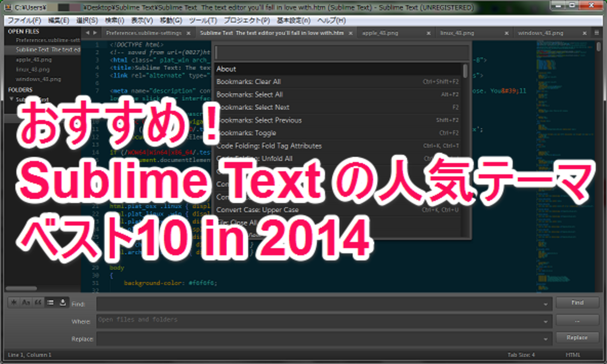Viewport: 607px width, 364px height.
Task: Open the 検索(I) menu
Action: 114,21
